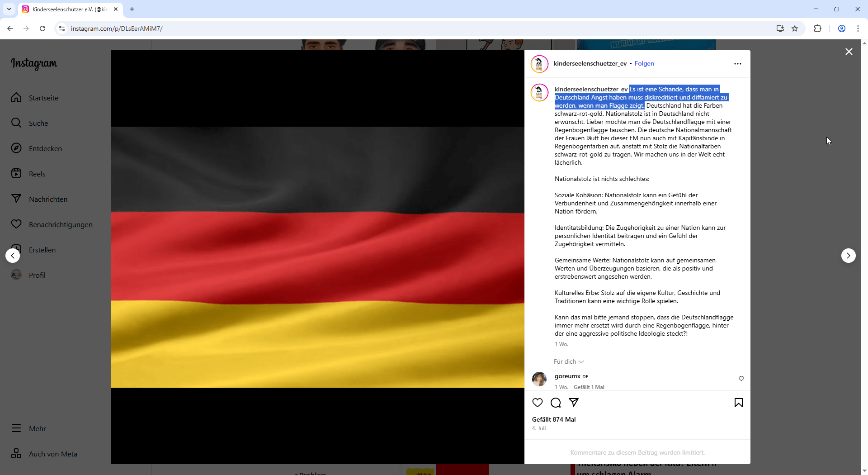Click header profile avatar of kinderseelenschuetzer_ev

[x=539, y=64]
